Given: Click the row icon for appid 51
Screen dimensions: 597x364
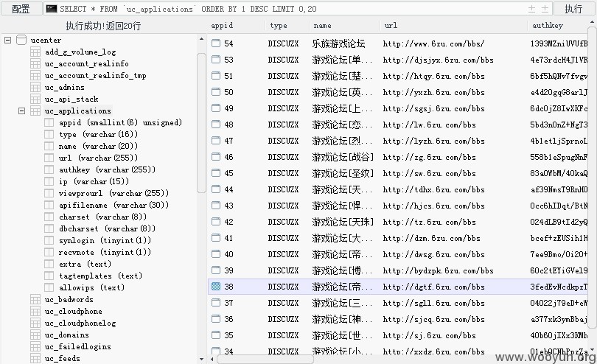Looking at the screenshot, I should tap(216, 75).
